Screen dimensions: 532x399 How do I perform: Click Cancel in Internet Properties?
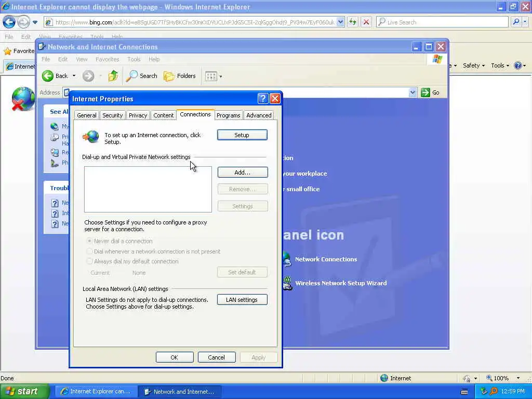(217, 357)
